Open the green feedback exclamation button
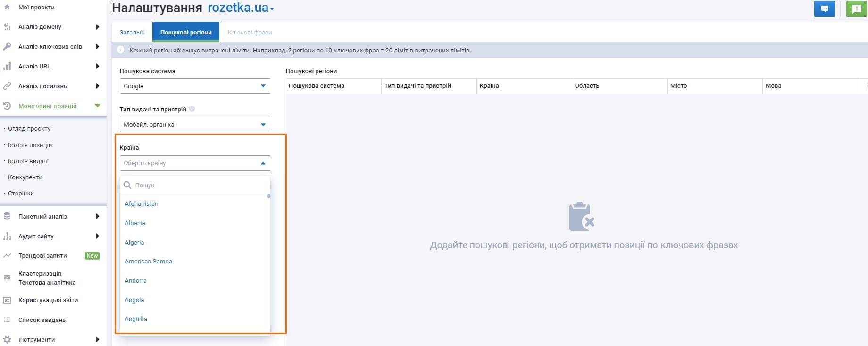Viewport: 868px width, 346px height. tap(857, 8)
